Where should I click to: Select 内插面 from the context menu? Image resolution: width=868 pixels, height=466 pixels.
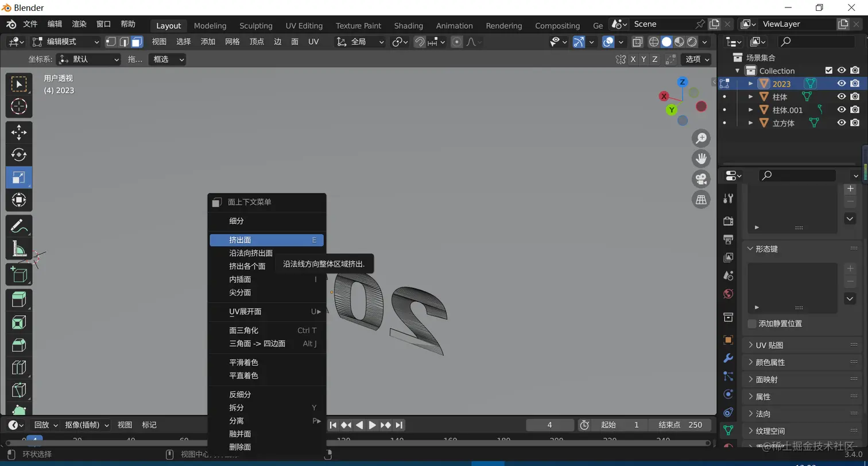point(267,279)
